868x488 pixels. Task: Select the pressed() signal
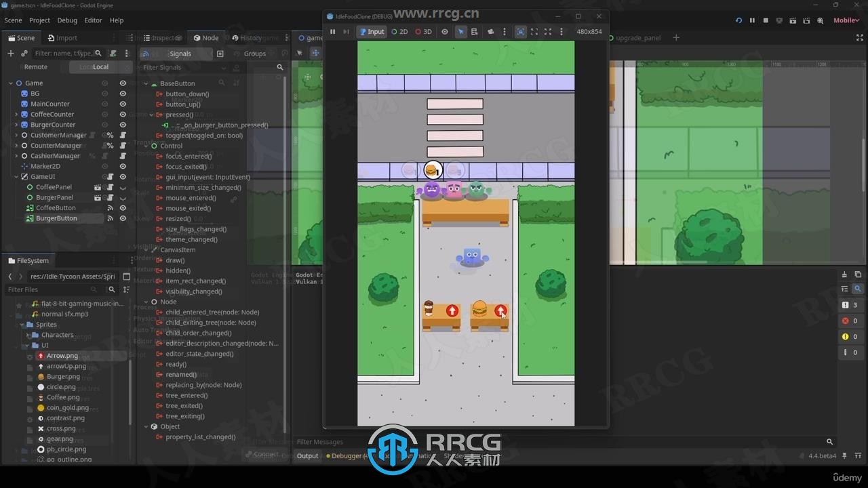179,115
